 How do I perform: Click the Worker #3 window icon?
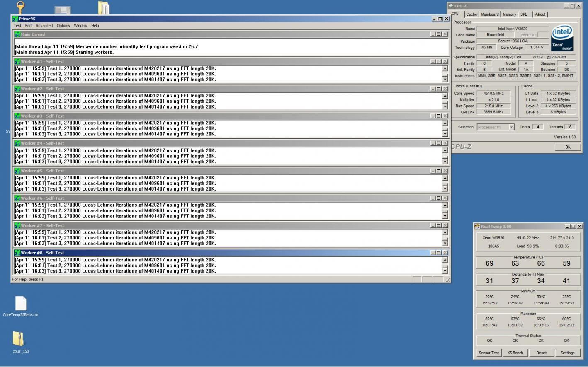(17, 116)
